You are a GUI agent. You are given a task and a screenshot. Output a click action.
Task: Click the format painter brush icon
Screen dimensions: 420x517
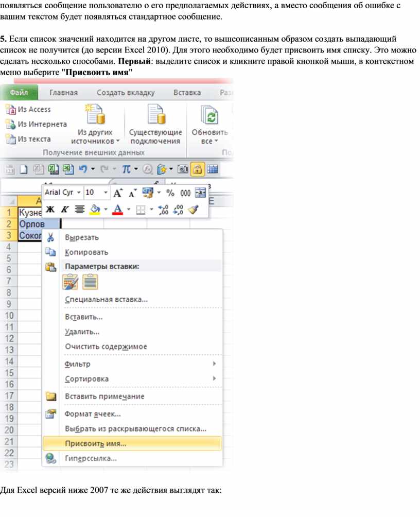[194, 210]
